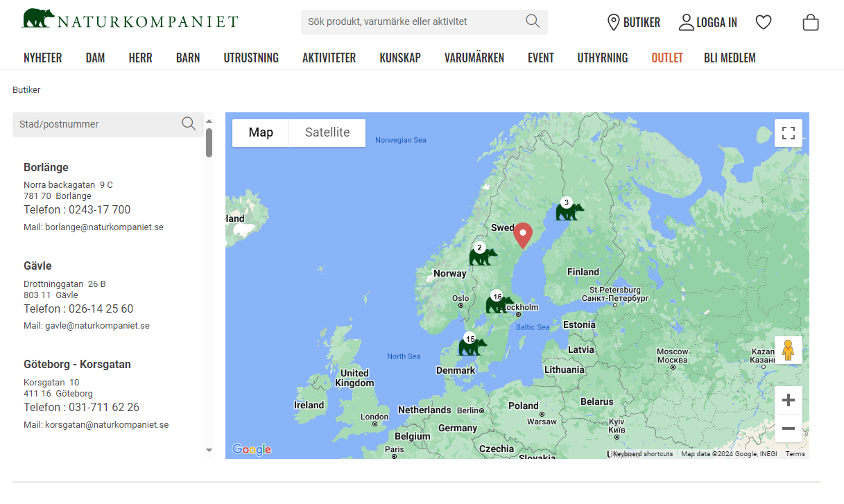The image size is (844, 504).
Task: Click the Korsgatan 10 address
Action: click(51, 383)
